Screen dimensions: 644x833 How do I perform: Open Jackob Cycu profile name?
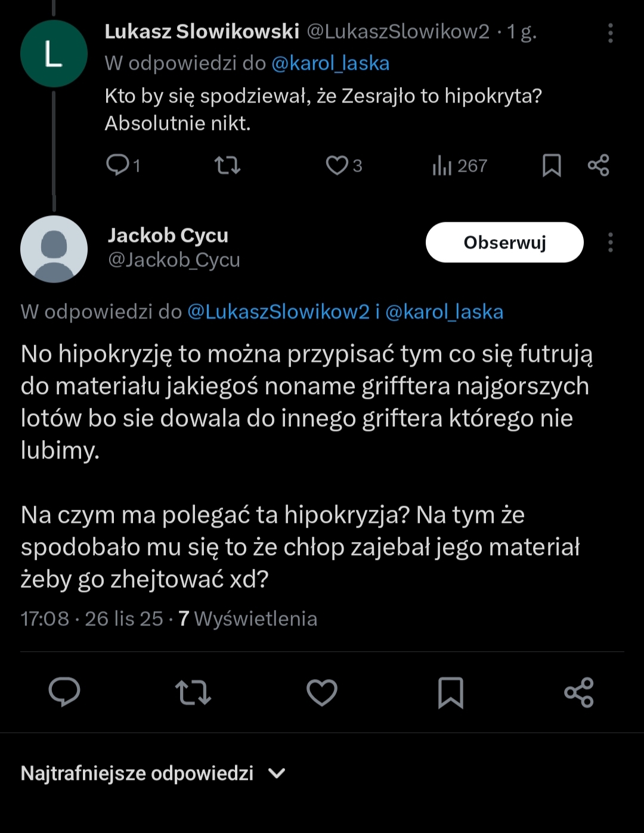pos(168,236)
